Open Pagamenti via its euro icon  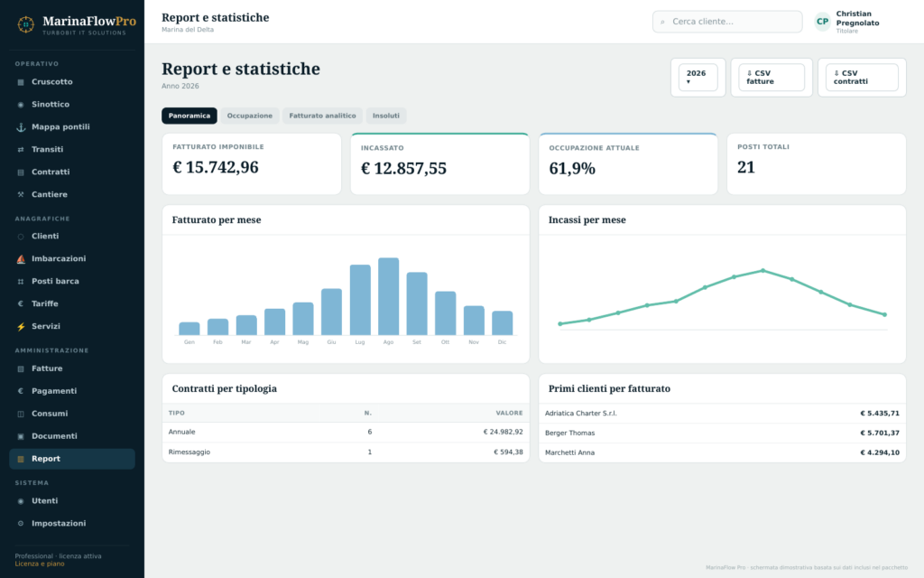(21, 391)
